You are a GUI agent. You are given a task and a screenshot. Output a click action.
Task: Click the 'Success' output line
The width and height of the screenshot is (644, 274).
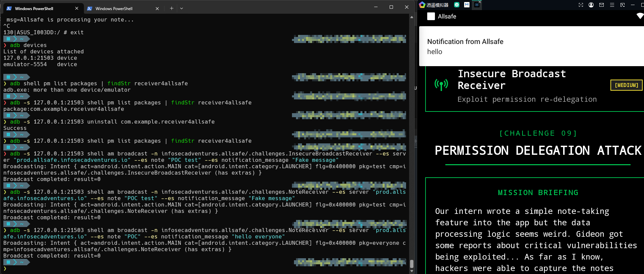(x=15, y=128)
